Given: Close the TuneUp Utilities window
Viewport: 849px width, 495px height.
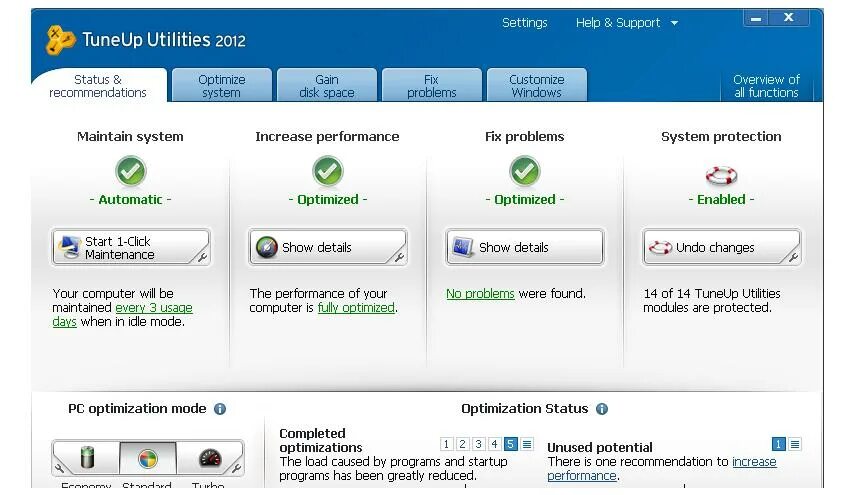Looking at the screenshot, I should 789,18.
